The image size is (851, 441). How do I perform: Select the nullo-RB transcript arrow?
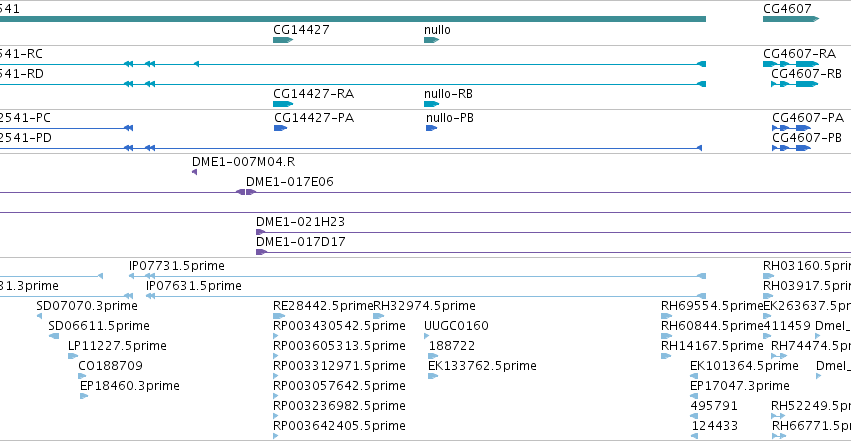click(x=431, y=104)
